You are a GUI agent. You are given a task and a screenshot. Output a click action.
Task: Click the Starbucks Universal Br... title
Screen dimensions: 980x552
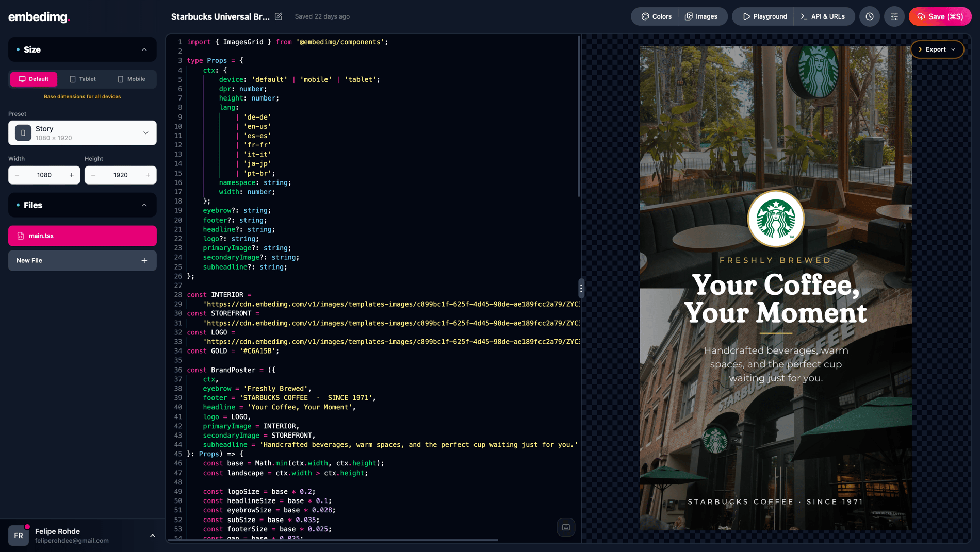(x=220, y=16)
